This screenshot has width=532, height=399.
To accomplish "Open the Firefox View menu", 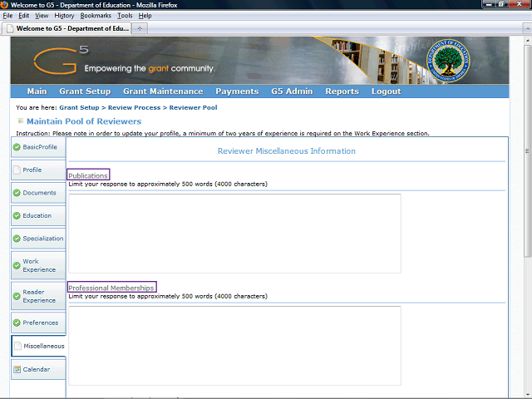I will tap(42, 16).
